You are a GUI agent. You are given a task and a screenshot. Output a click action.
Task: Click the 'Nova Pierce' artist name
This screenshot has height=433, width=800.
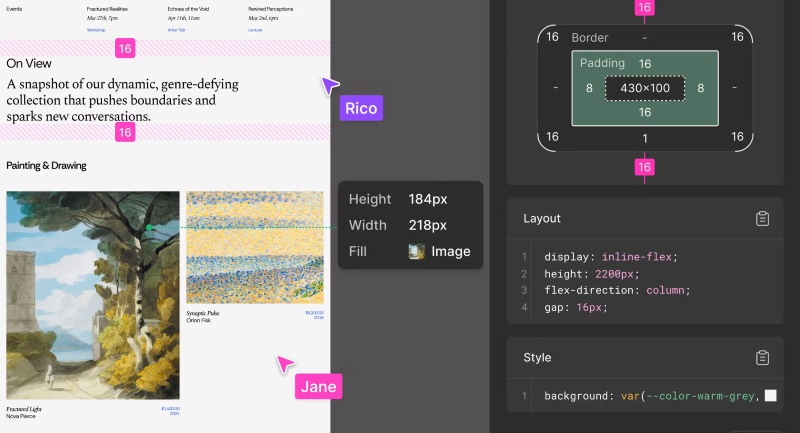pyautogui.click(x=21, y=416)
